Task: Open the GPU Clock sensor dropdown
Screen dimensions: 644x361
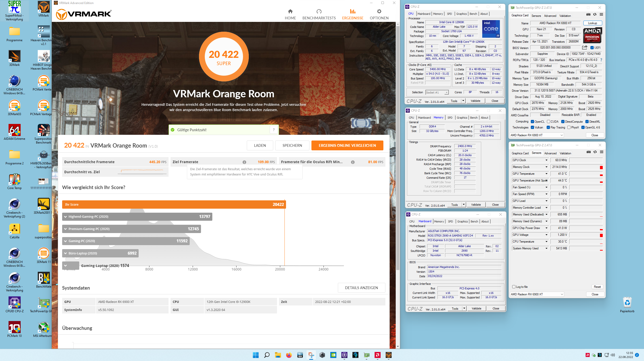Action: pyautogui.click(x=546, y=160)
